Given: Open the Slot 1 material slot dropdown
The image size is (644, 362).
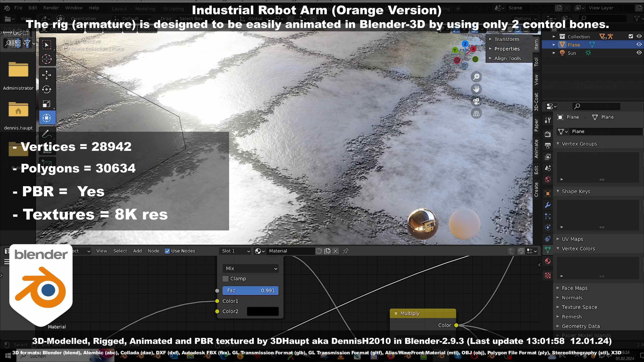Looking at the screenshot, I should pyautogui.click(x=235, y=251).
